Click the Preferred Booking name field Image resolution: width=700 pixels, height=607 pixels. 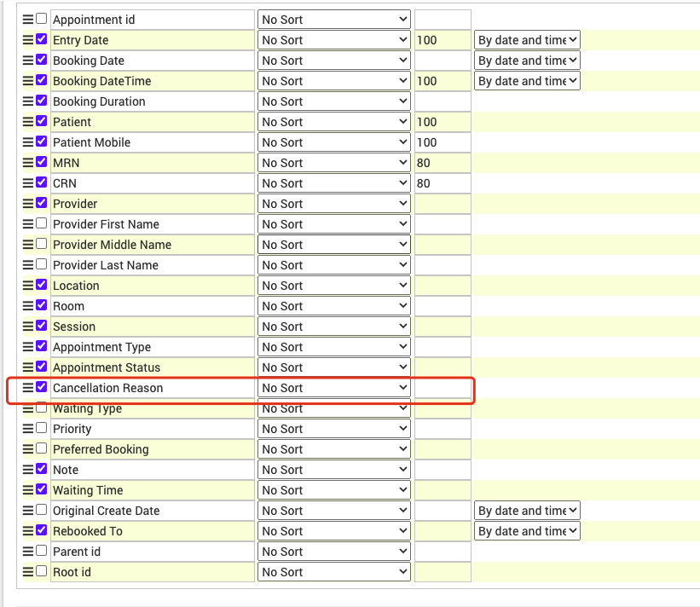point(153,449)
